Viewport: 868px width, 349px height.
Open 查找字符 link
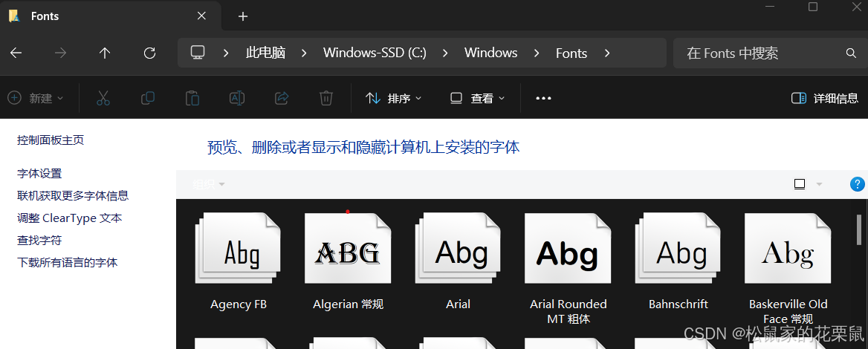(x=39, y=240)
